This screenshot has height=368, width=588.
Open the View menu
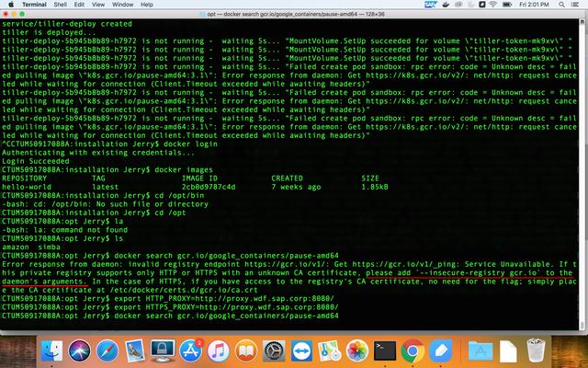(98, 5)
